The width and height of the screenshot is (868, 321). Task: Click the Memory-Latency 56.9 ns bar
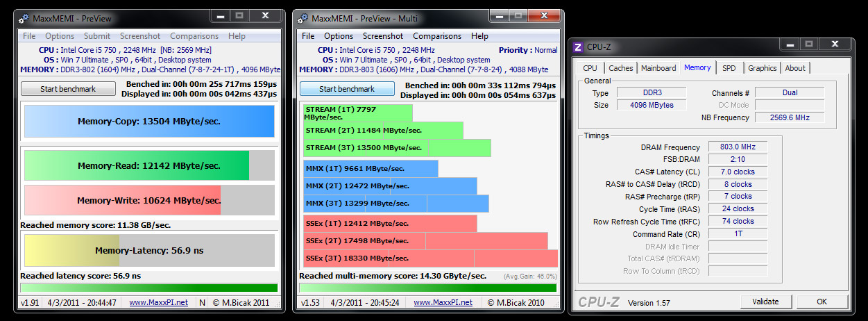tap(149, 250)
